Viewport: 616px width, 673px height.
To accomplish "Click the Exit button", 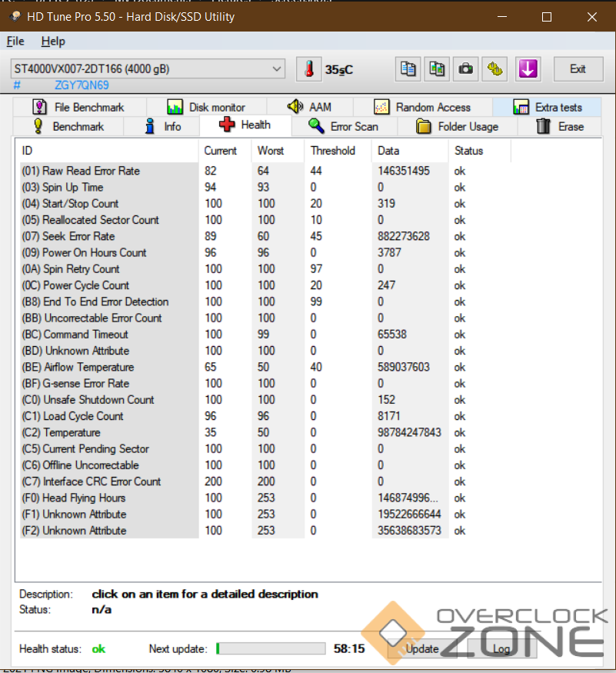I will [x=578, y=69].
